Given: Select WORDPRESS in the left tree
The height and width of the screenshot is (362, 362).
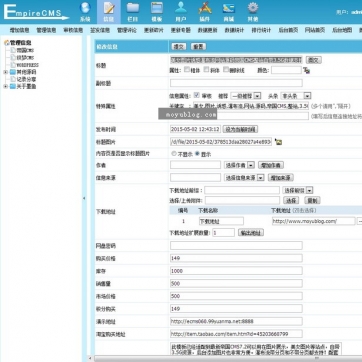Looking at the screenshot, I should point(28,65).
